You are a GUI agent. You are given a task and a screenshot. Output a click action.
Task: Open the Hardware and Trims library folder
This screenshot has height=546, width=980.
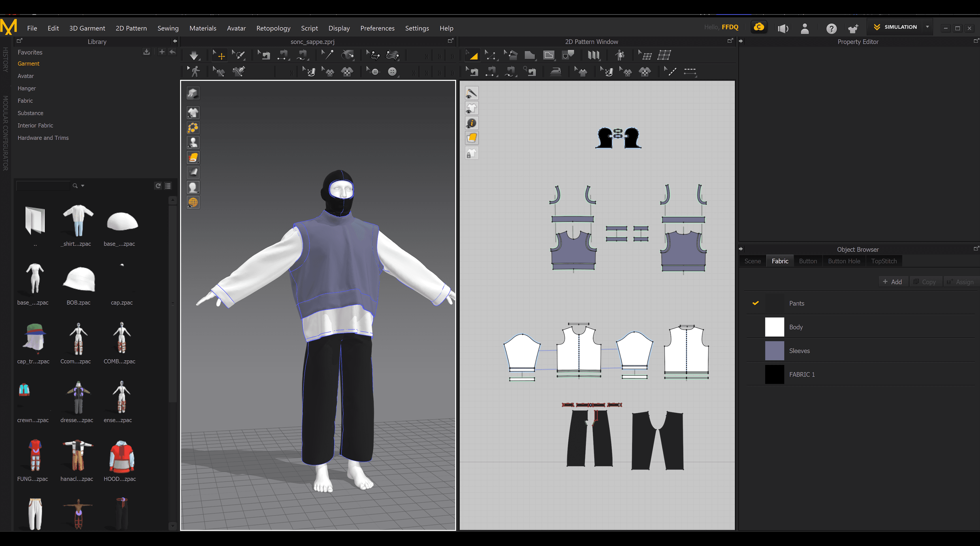pos(43,138)
